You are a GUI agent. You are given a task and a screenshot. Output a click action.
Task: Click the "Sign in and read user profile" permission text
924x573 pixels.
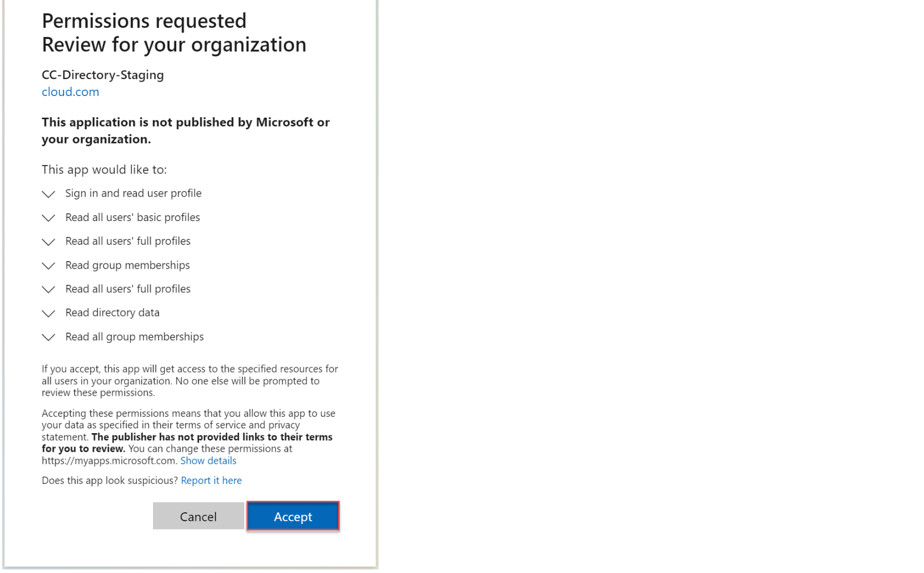(133, 193)
